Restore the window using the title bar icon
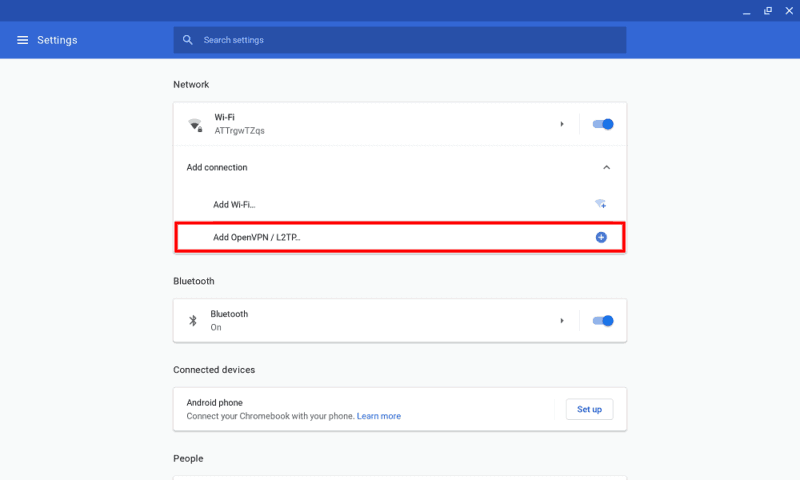800x480 pixels. [768, 11]
